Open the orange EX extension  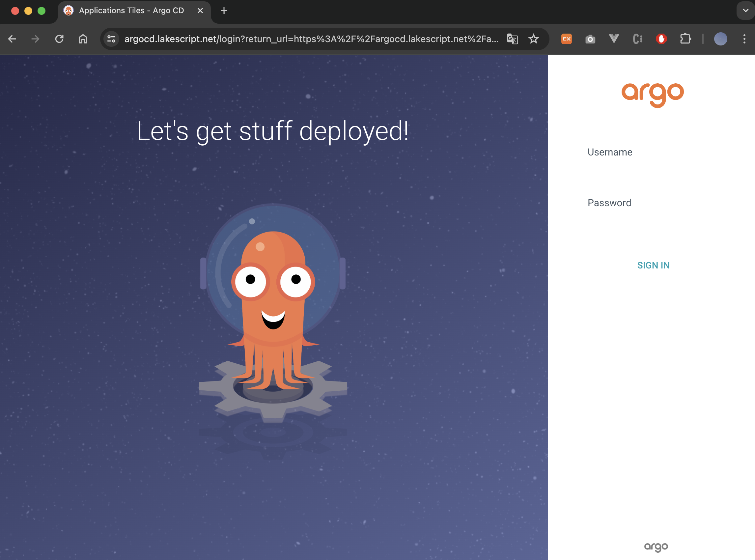[567, 39]
